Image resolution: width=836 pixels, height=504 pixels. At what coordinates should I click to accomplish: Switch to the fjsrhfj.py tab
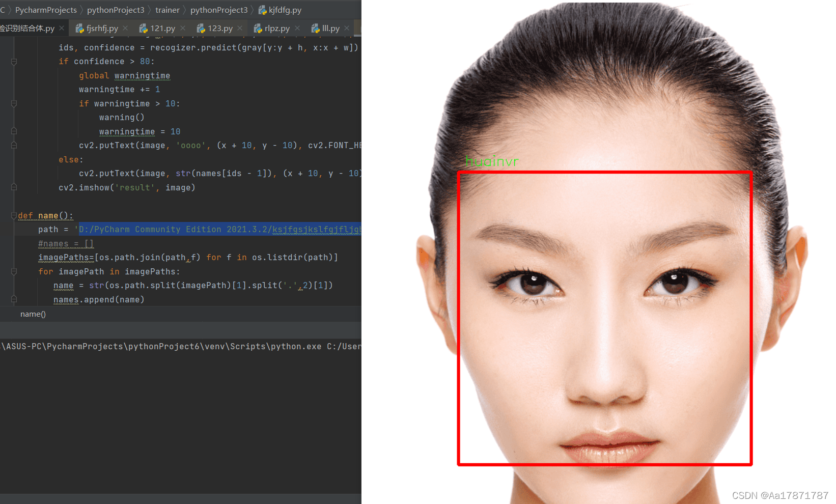point(102,28)
